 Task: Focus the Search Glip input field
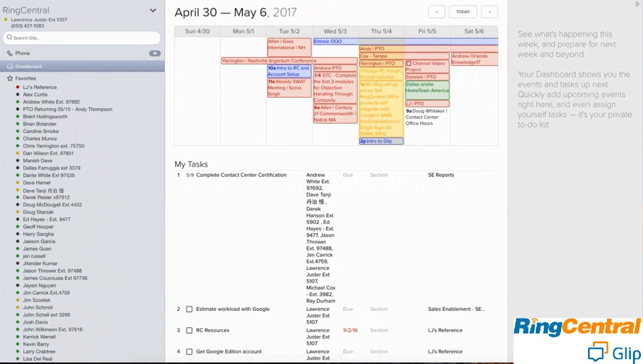click(x=85, y=38)
